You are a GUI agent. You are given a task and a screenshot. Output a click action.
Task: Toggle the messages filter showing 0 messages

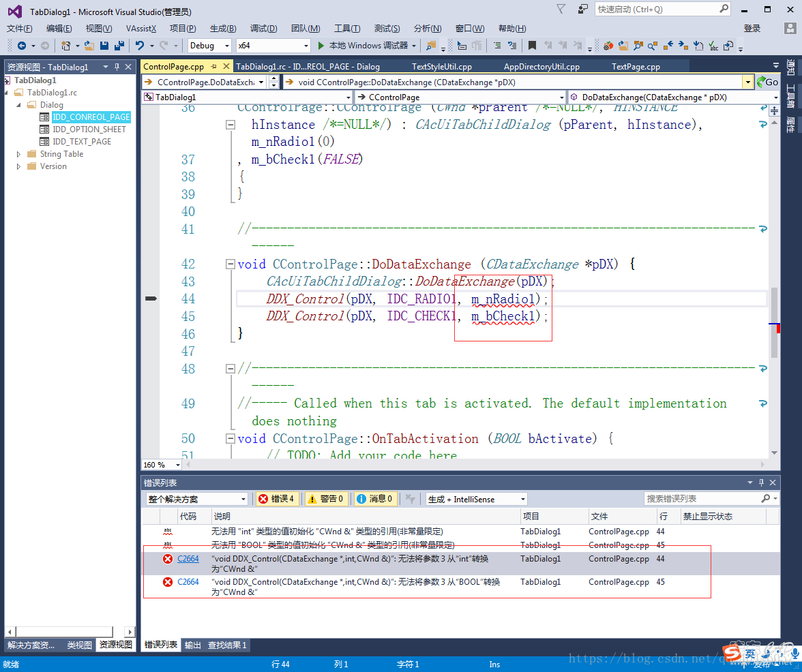(375, 499)
